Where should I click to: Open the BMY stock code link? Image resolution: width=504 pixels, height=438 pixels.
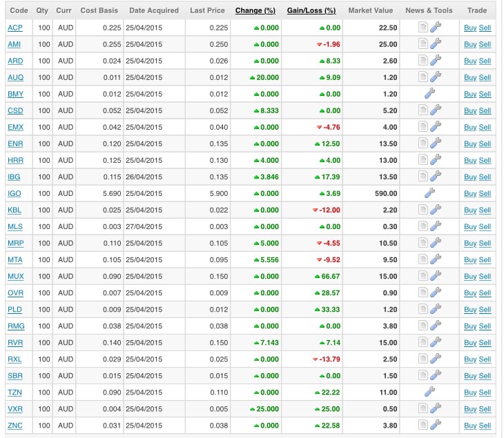coord(16,94)
